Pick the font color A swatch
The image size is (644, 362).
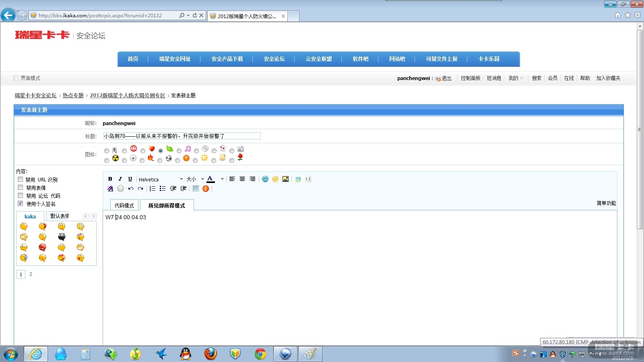pyautogui.click(x=210, y=179)
